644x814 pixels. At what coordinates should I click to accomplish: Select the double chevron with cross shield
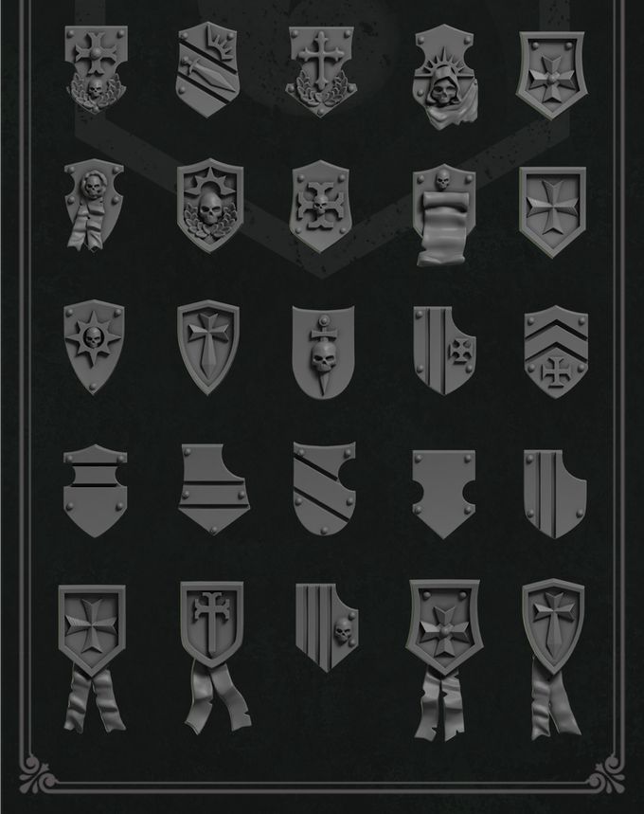(556, 352)
